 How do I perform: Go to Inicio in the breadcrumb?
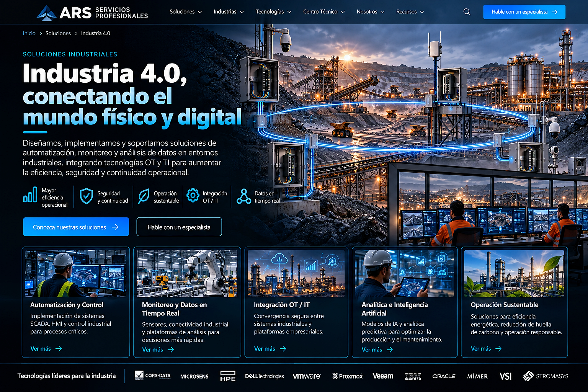click(29, 33)
